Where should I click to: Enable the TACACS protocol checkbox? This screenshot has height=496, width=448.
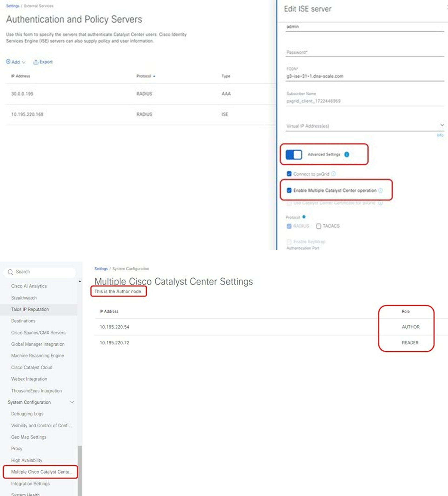[x=319, y=226]
